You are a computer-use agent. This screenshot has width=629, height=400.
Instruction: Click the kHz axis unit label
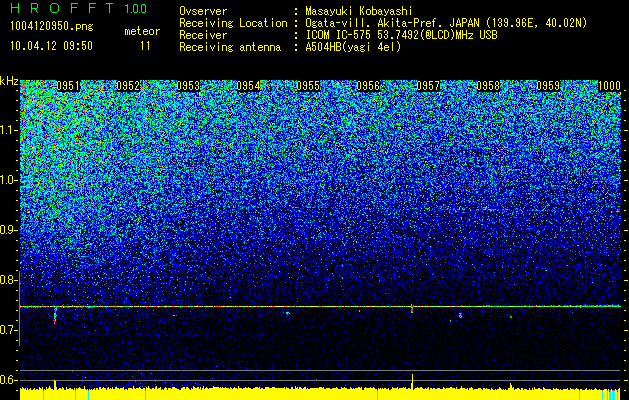(x=9, y=81)
